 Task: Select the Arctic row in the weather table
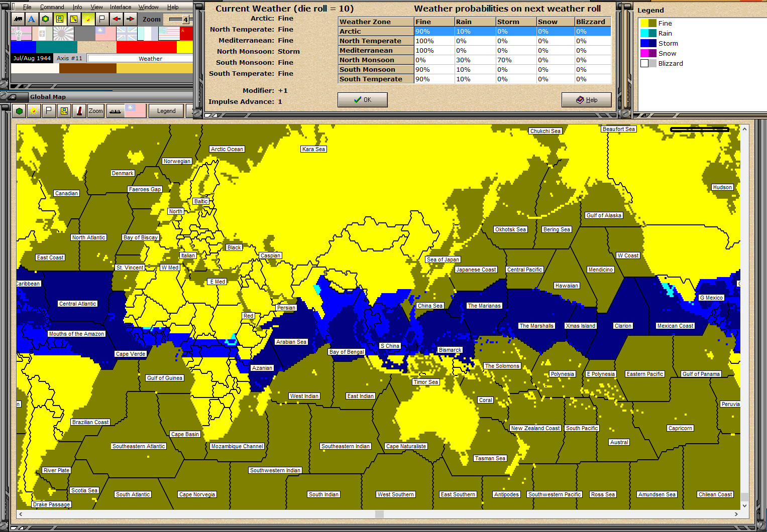click(x=475, y=31)
